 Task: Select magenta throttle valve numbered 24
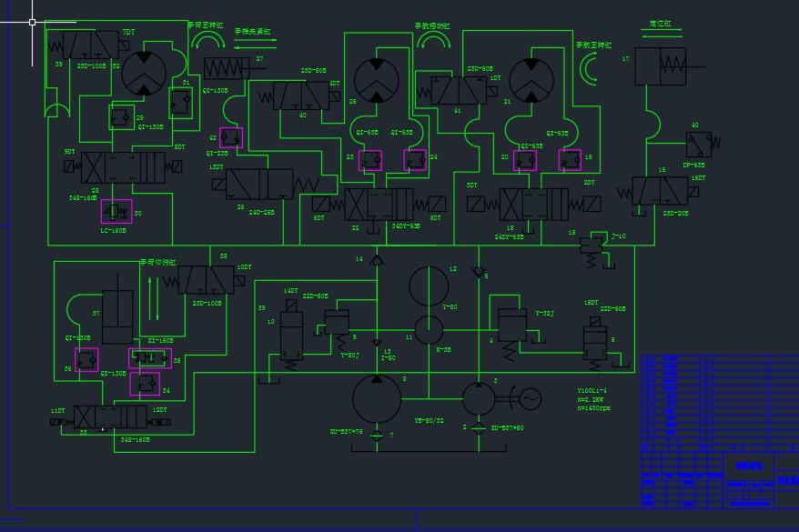coord(415,160)
